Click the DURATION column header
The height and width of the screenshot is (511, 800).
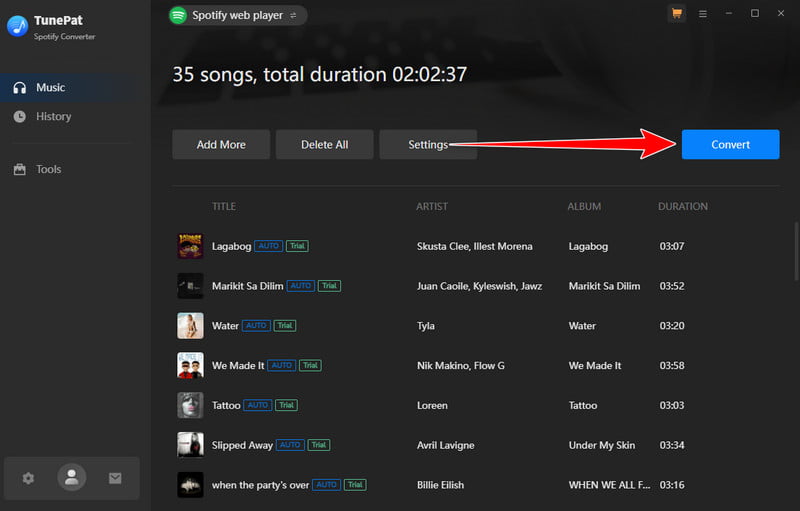pyautogui.click(x=683, y=207)
